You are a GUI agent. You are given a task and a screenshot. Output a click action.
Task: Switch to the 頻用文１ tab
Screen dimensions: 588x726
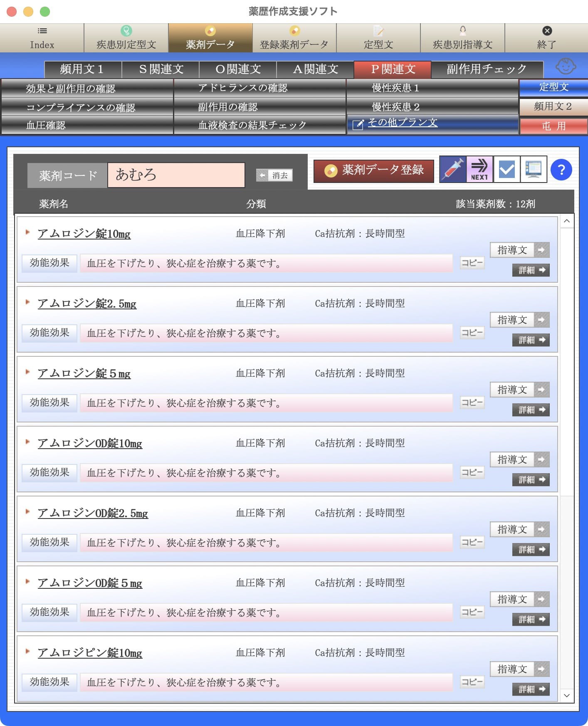point(83,69)
